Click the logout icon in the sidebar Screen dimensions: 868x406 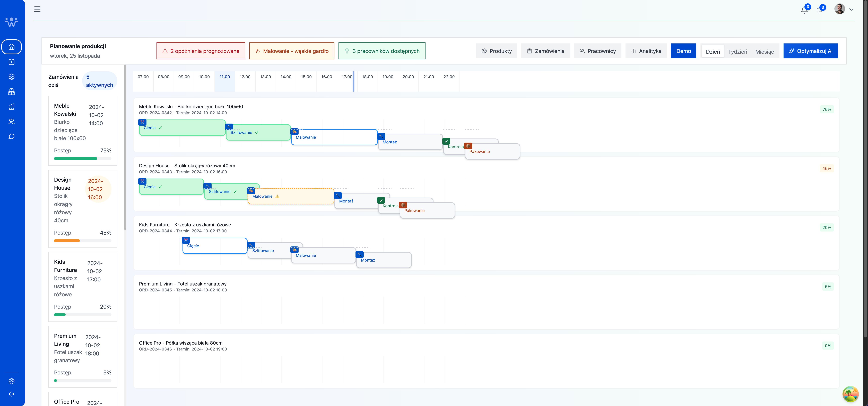point(11,394)
